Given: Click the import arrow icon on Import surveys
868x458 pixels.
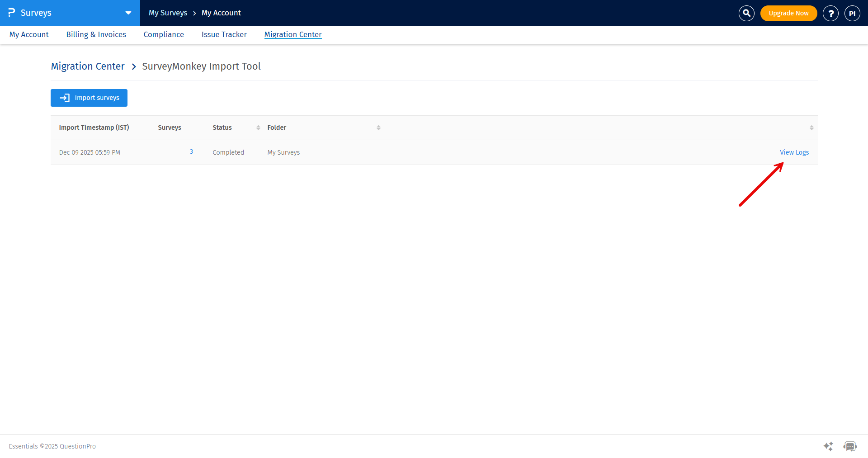Looking at the screenshot, I should click(64, 98).
